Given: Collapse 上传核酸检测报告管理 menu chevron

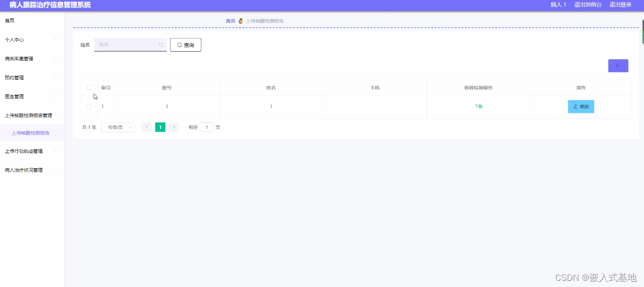Looking at the screenshot, I should click(56, 115).
